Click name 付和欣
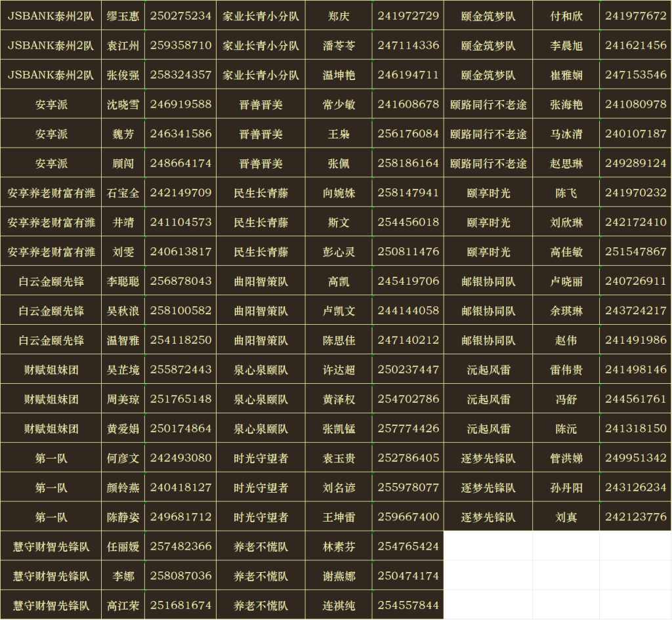The width and height of the screenshot is (672, 620). [x=566, y=16]
